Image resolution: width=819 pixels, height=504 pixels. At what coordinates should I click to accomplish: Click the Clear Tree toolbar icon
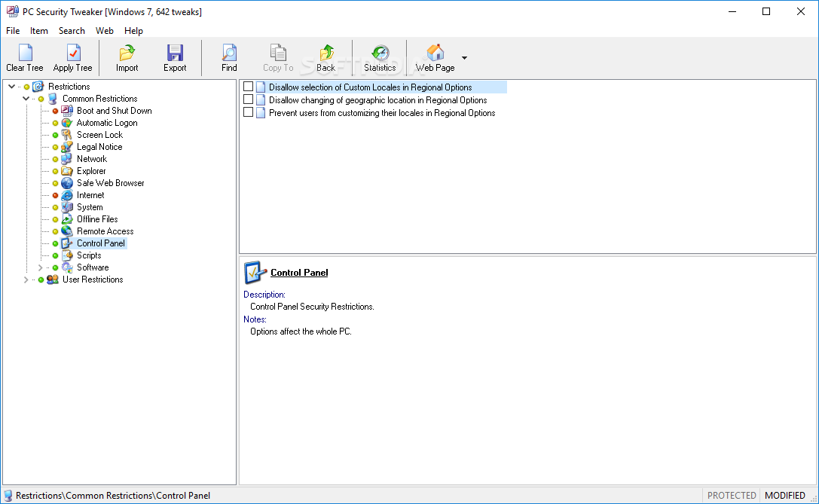(x=25, y=53)
